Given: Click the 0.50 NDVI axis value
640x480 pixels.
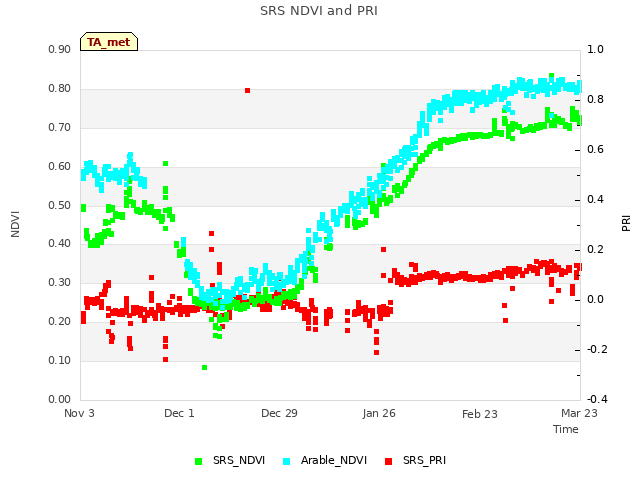Looking at the screenshot, I should click(60, 205).
